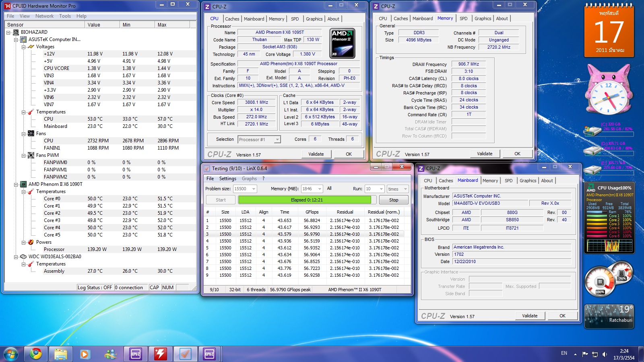The width and height of the screenshot is (644, 362).
Task: Show hidden tray icons arrow
Action: [x=575, y=354]
